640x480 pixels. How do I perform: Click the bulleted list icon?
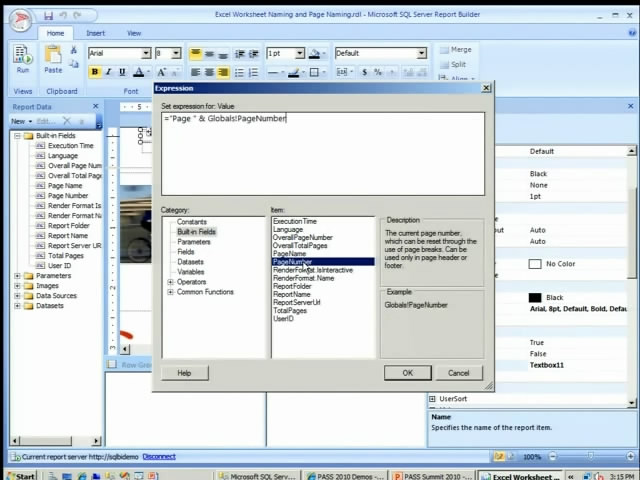[239, 72]
